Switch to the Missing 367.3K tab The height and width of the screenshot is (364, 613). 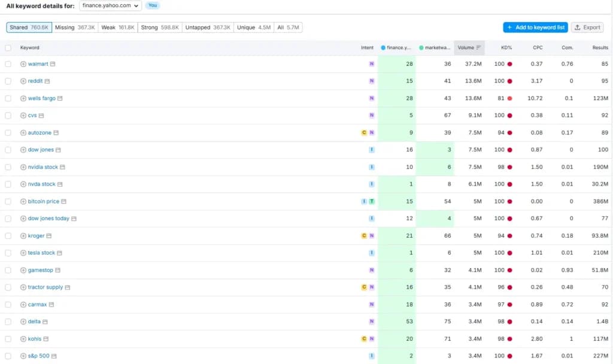click(x=75, y=28)
